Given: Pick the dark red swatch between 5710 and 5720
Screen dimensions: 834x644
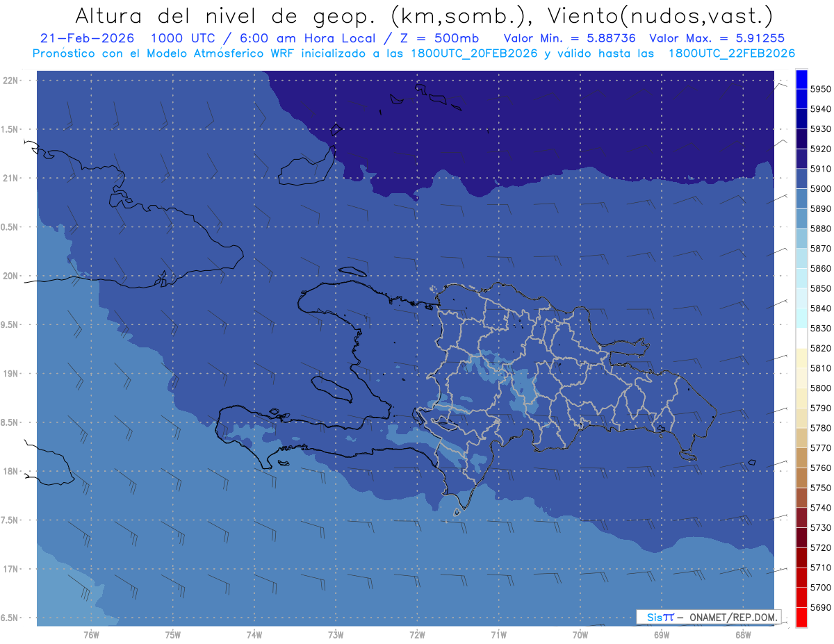Looking at the screenshot, I should click(x=801, y=557).
